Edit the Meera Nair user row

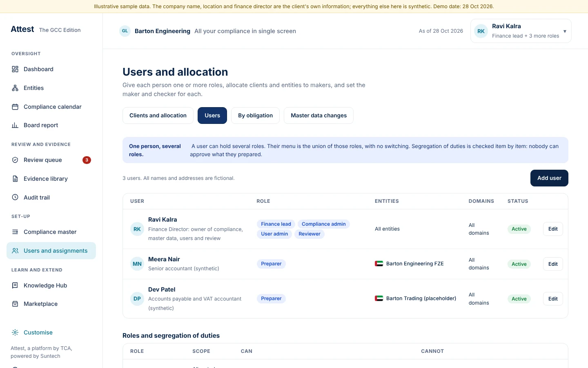(553, 264)
